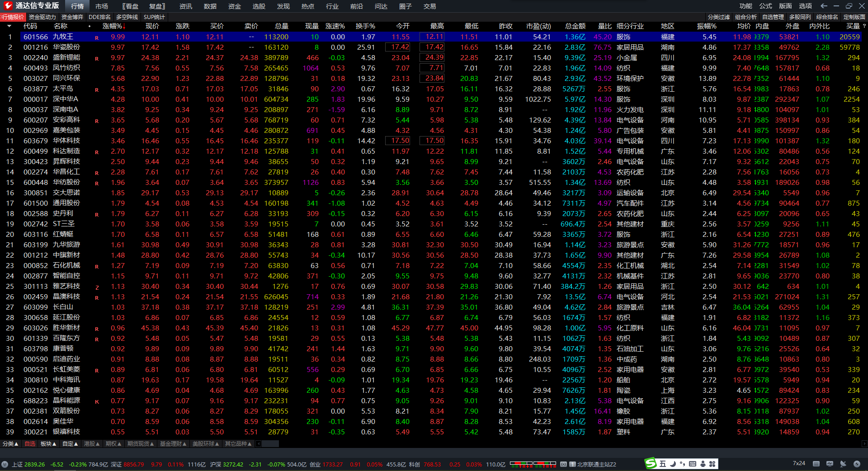Click the monitor icon in status bar
Screen dimensions: 868x471
click(x=830, y=464)
